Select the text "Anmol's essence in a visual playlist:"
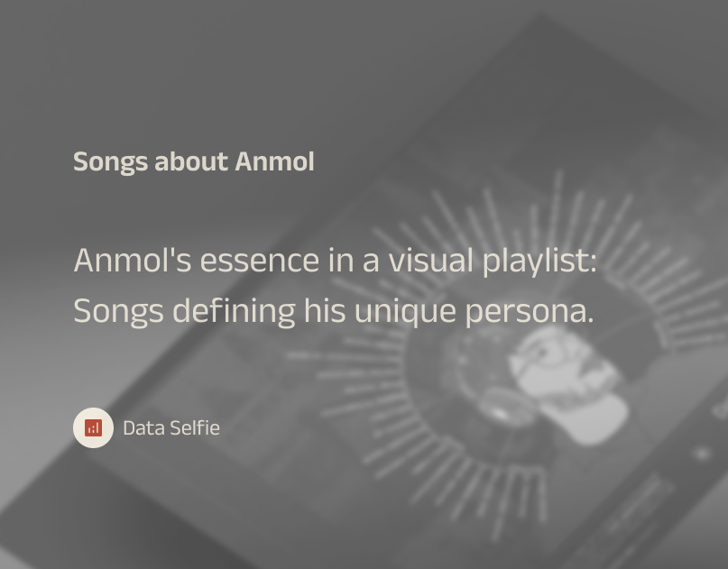Viewport: 728px width, 569px height. (335, 260)
